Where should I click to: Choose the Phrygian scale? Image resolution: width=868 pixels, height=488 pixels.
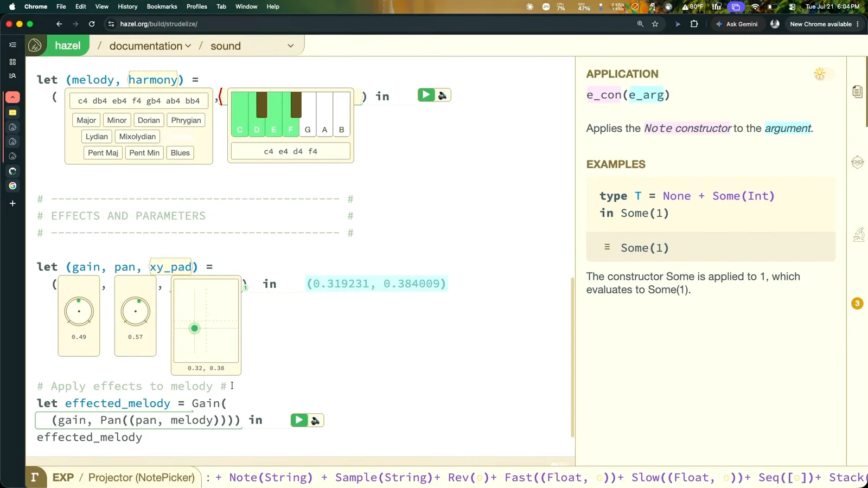pyautogui.click(x=186, y=120)
